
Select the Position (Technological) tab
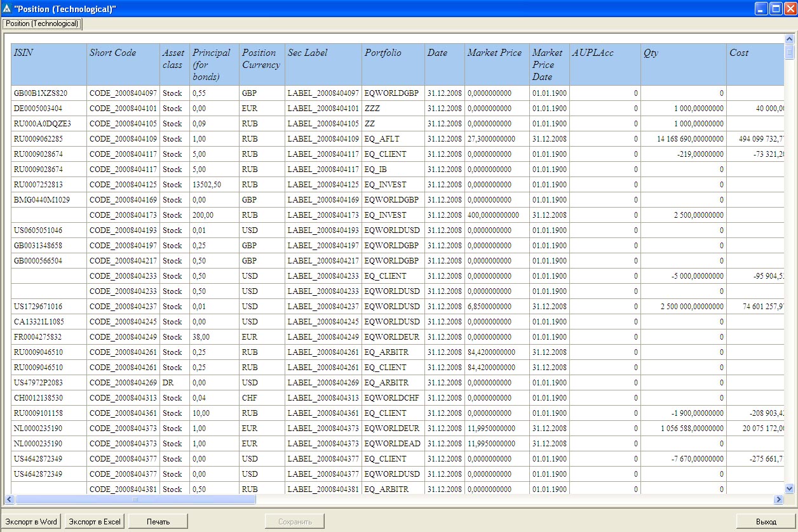tap(42, 23)
